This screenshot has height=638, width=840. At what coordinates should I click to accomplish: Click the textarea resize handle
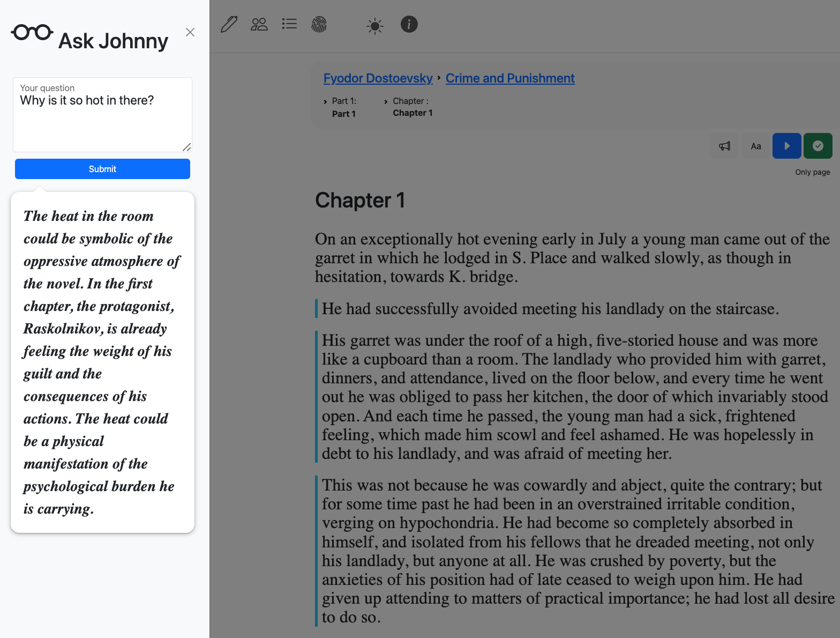click(x=186, y=147)
